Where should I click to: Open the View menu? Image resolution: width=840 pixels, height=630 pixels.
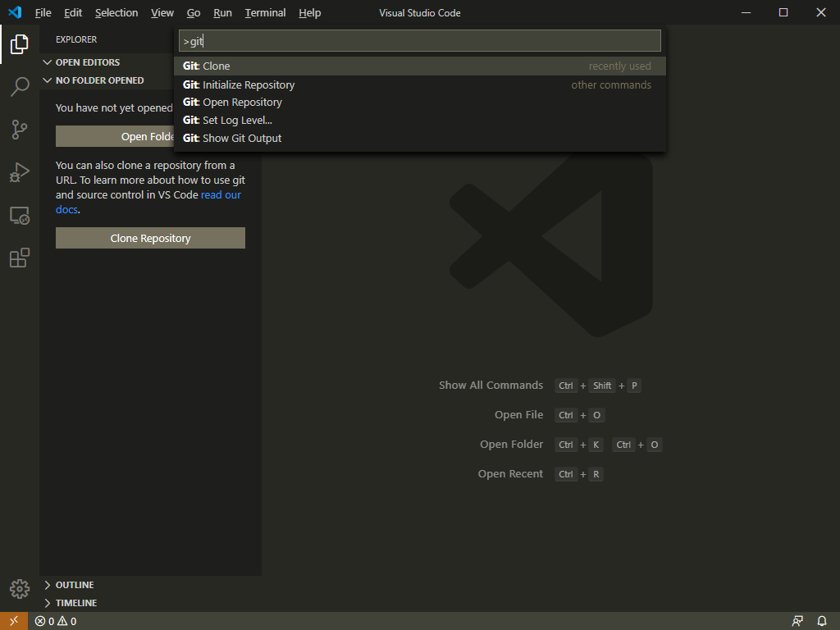pos(162,12)
